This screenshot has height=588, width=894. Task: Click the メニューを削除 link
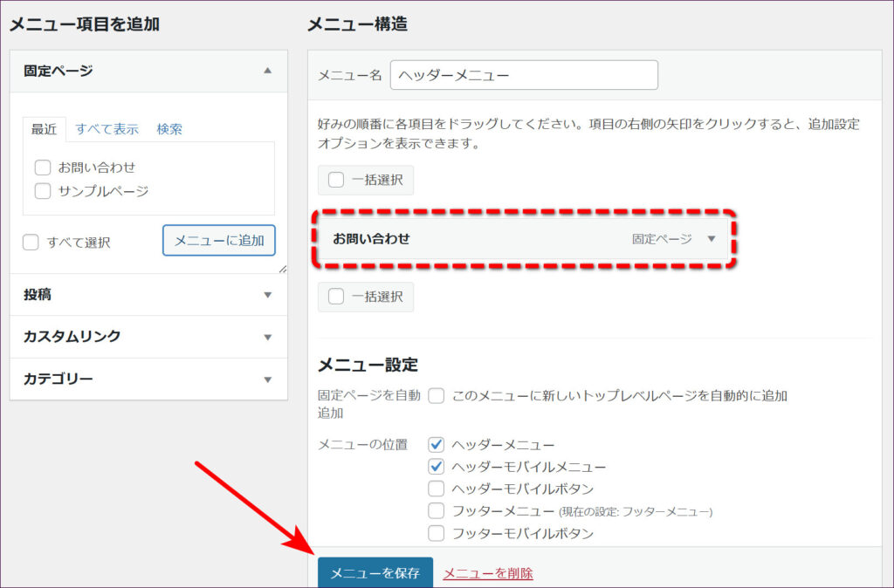point(488,573)
